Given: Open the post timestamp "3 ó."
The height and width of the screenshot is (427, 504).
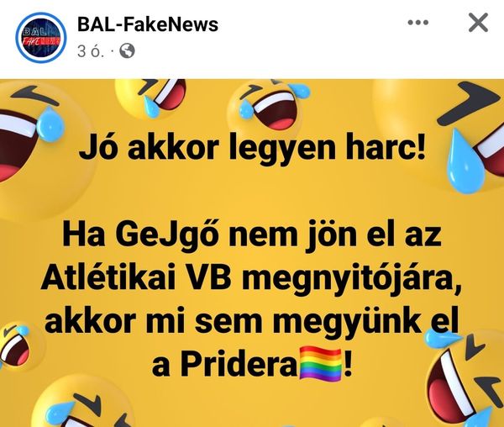Looking at the screenshot, I should tap(91, 51).
